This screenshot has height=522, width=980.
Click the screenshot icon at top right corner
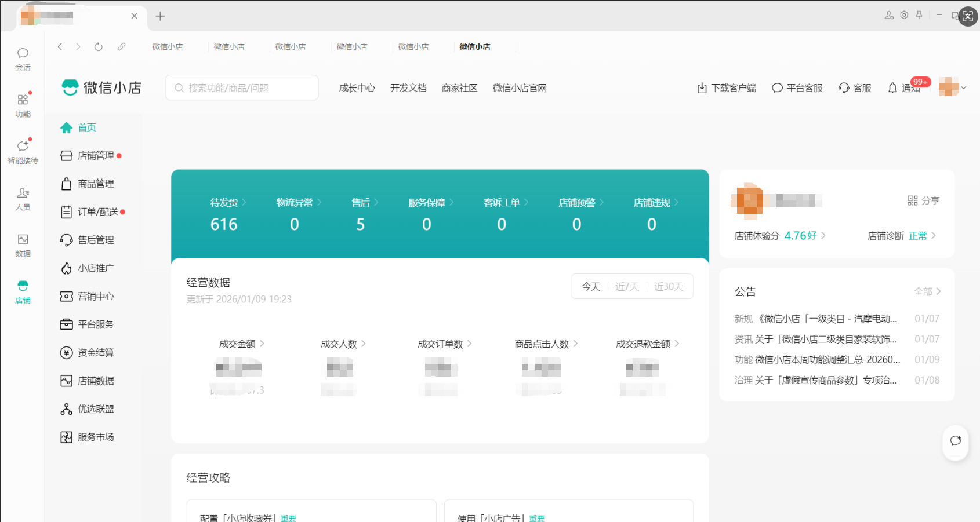pos(968,16)
